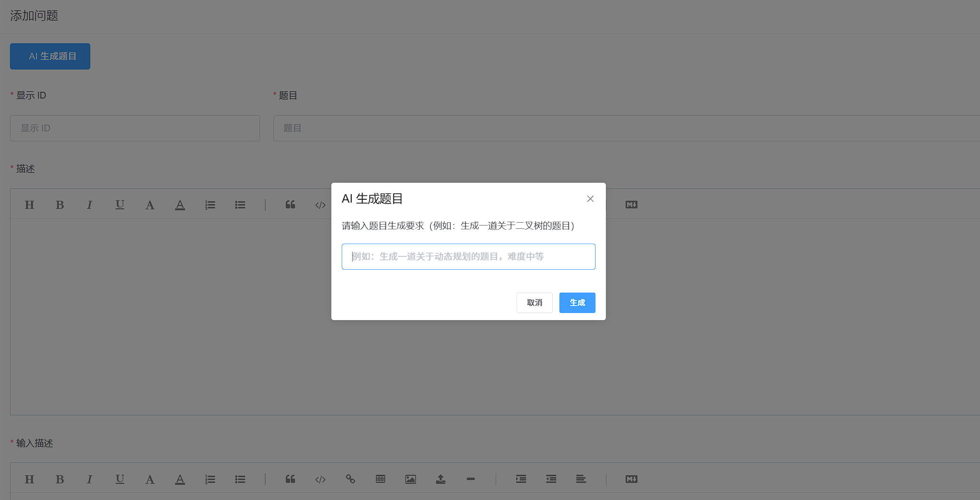Click the 添加问题 page heading
Image resolution: width=980 pixels, height=500 pixels.
[34, 16]
